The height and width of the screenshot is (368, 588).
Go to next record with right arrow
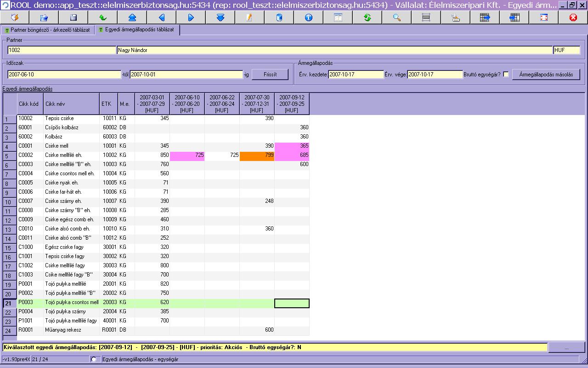click(191, 17)
